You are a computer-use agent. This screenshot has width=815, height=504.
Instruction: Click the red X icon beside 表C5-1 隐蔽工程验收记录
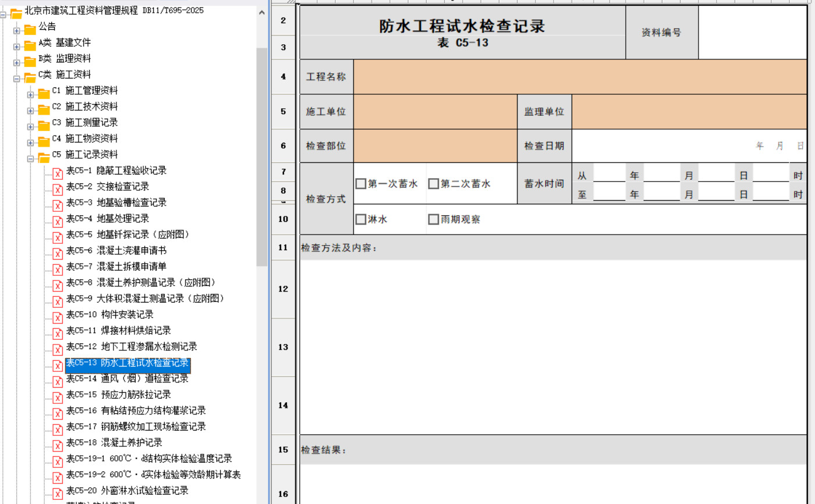pos(58,173)
